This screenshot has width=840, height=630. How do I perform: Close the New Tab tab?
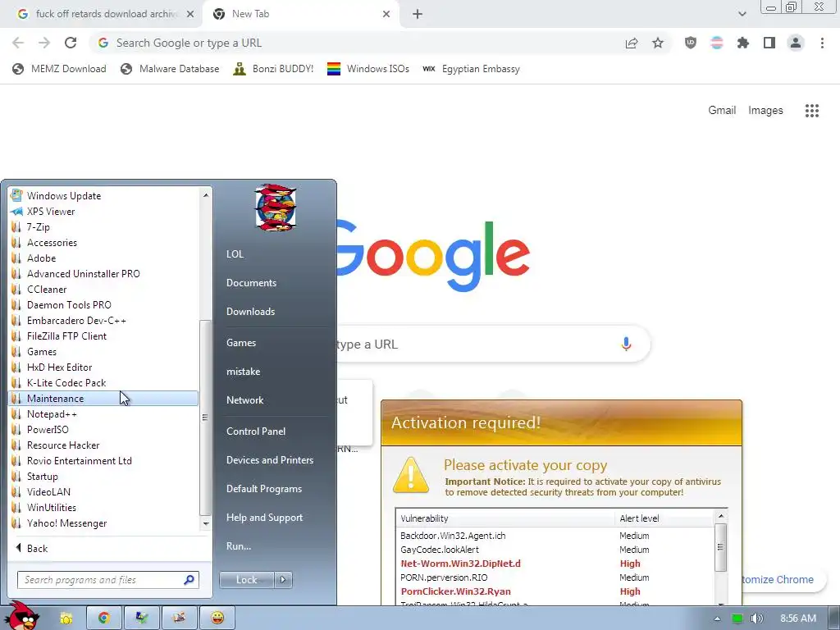click(386, 15)
